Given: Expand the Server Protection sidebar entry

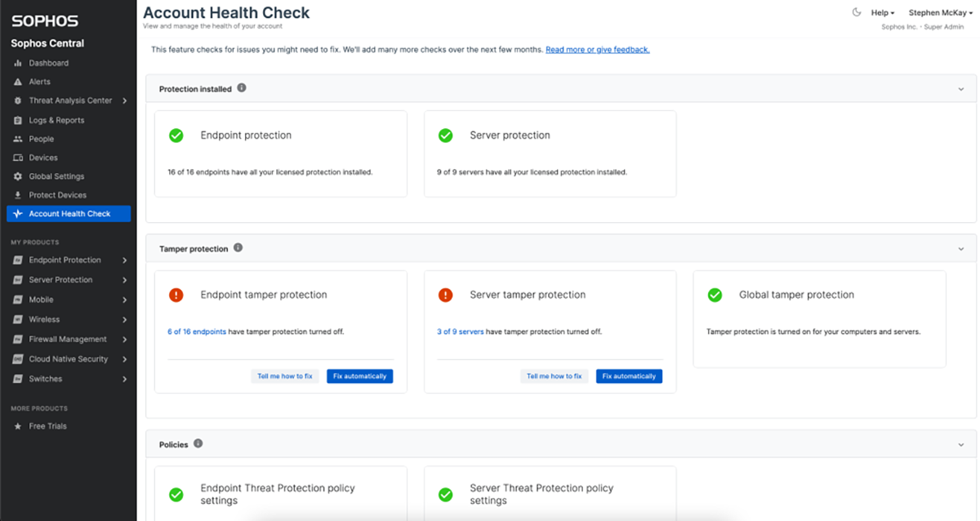Looking at the screenshot, I should coord(127,279).
